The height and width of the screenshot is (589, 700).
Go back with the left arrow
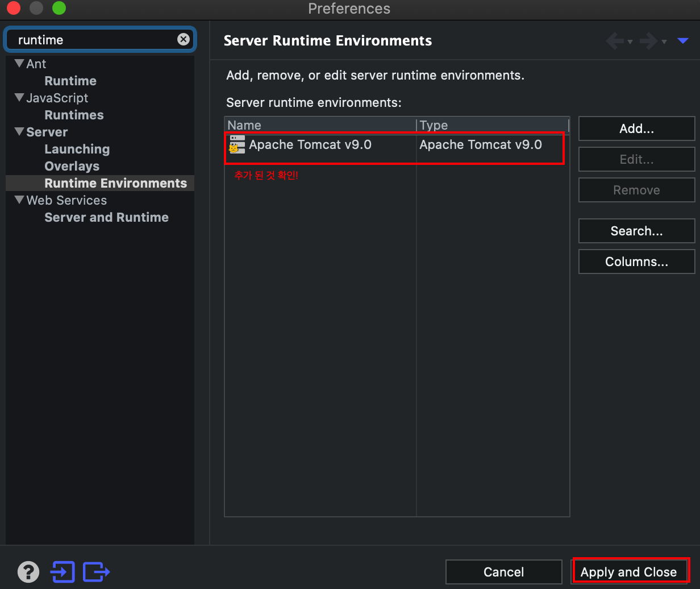coord(615,41)
